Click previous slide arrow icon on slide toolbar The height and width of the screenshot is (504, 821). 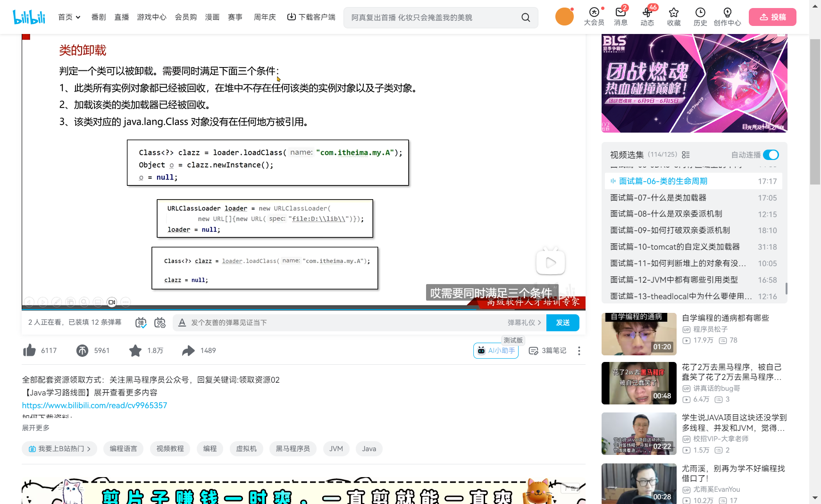click(29, 302)
